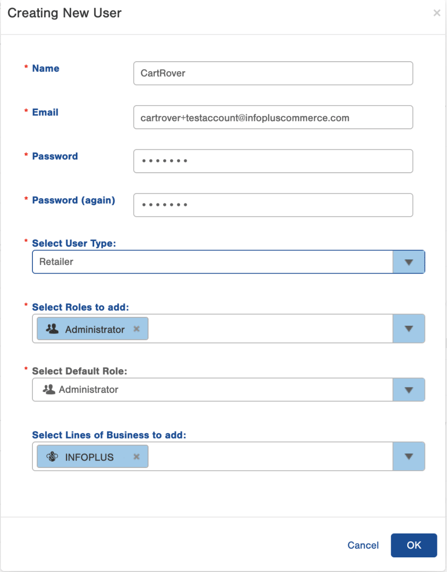Expand the Lines of Business dropdown arrow

409,456
